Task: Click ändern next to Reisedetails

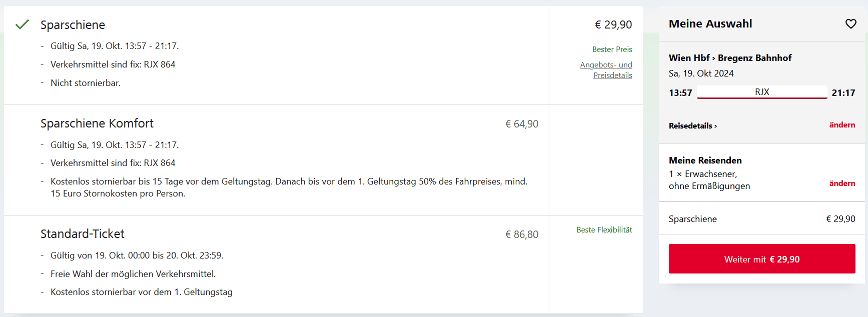Action: (x=842, y=125)
